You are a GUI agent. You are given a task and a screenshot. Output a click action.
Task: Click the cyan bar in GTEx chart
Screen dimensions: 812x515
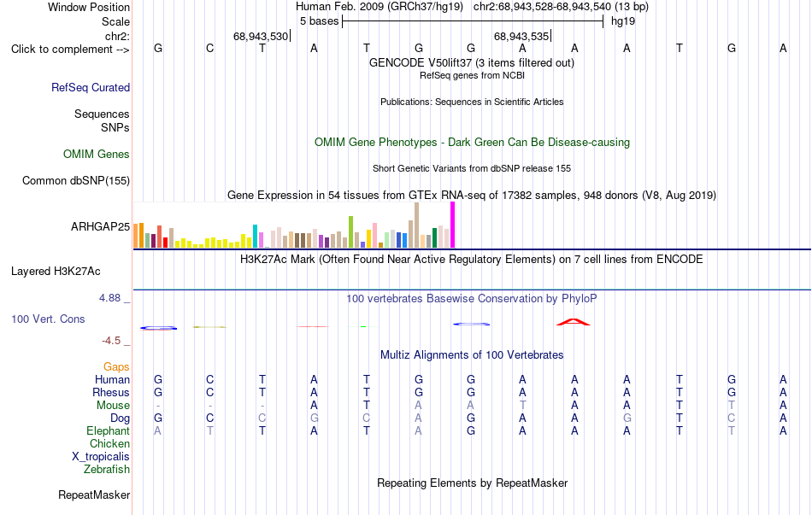coord(255,236)
